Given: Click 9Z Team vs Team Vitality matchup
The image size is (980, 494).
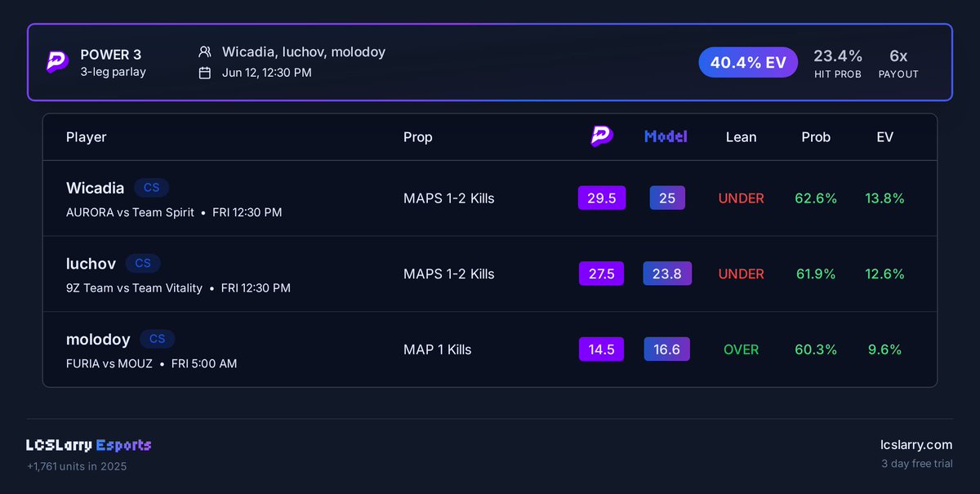Looking at the screenshot, I should pyautogui.click(x=134, y=288).
